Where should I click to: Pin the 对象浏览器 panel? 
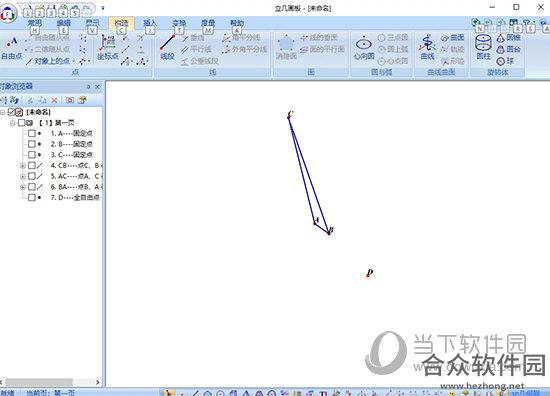coord(88,87)
